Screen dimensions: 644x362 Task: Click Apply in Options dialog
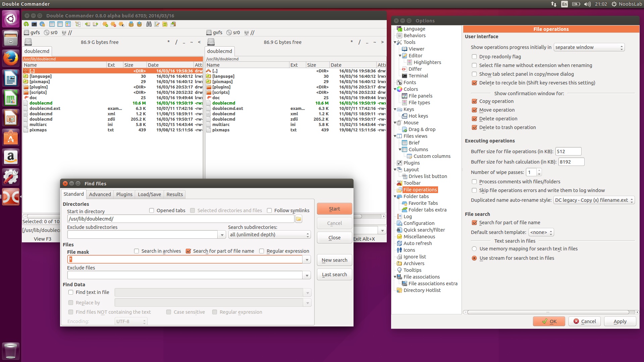pyautogui.click(x=620, y=321)
